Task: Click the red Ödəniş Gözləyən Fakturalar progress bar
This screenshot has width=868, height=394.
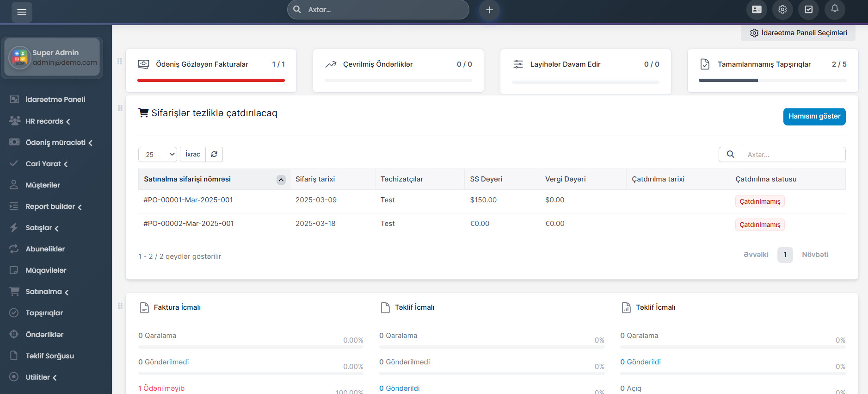Action: [x=211, y=81]
